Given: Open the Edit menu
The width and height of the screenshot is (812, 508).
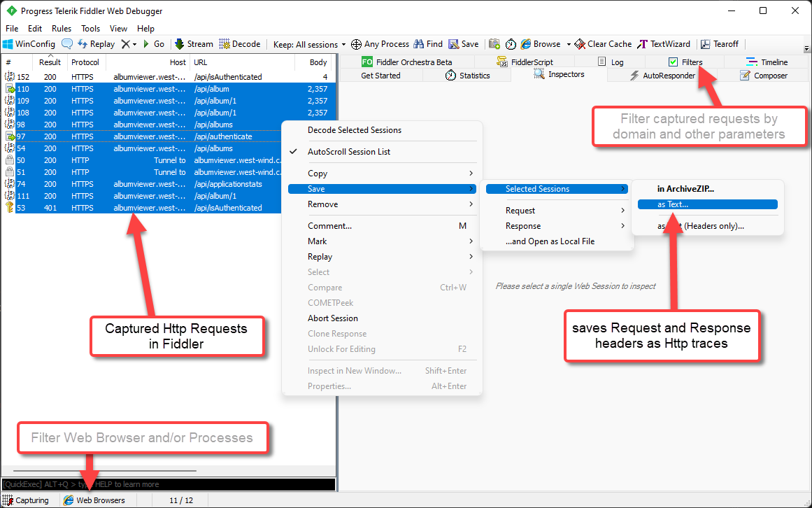Looking at the screenshot, I should [x=35, y=29].
